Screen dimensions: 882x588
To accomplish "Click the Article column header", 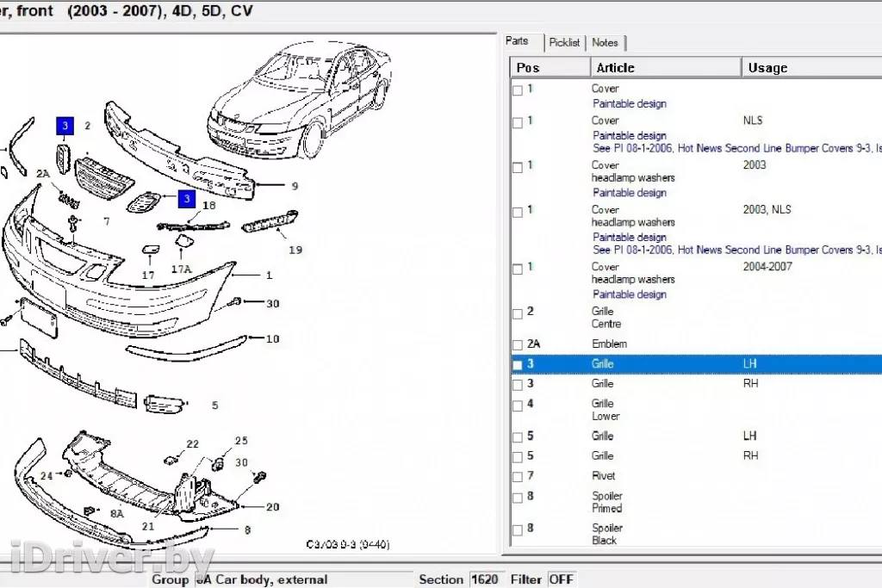I will (x=666, y=67).
